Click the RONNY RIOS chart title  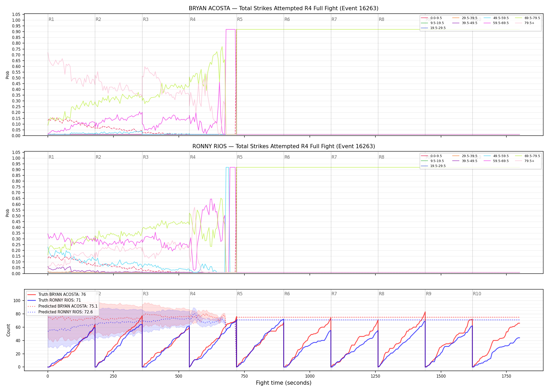[283, 146]
